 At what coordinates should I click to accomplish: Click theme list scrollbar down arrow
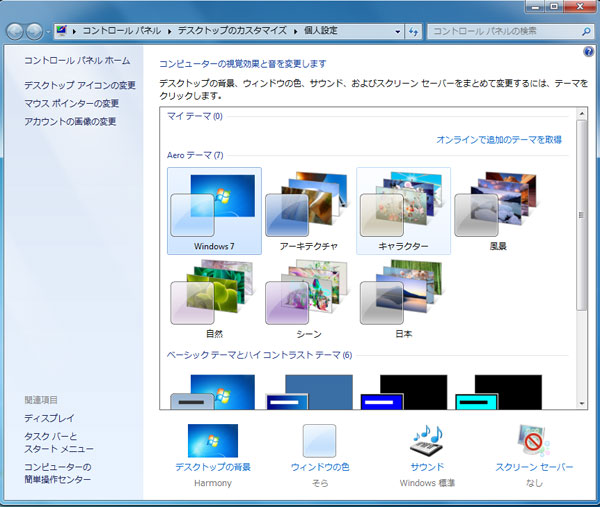click(582, 403)
